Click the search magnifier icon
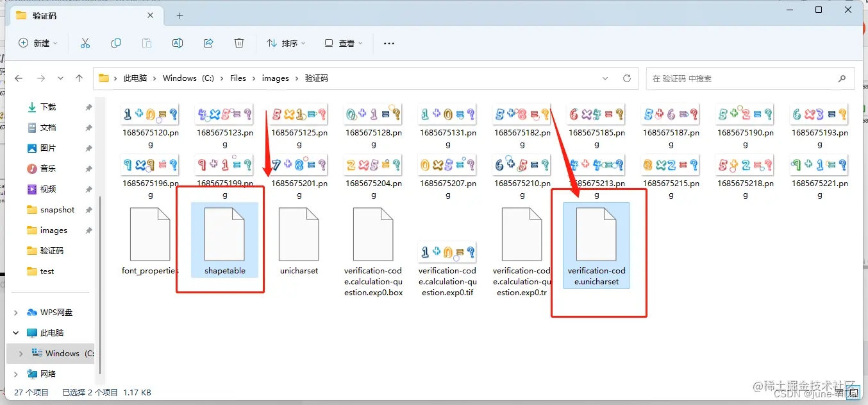This screenshot has width=868, height=405. click(x=842, y=78)
